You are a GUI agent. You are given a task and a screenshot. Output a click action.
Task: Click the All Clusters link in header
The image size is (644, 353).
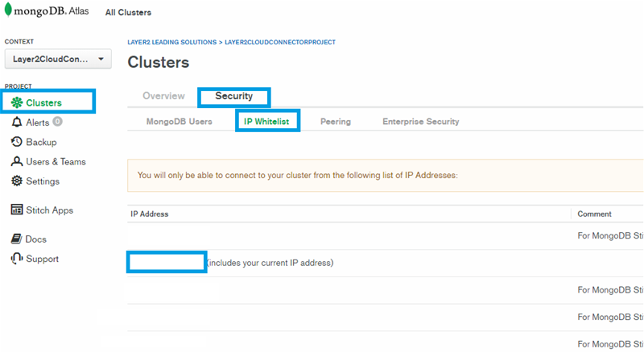(128, 13)
